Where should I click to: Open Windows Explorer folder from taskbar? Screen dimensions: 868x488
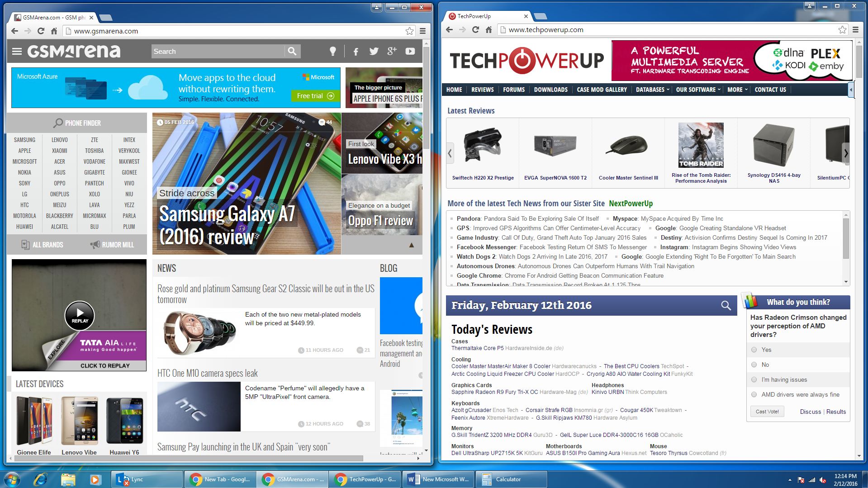68,479
